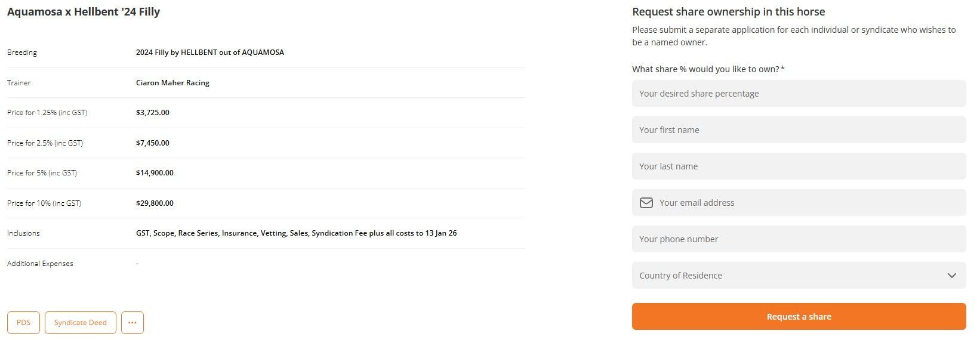Screen dimensions: 980x340
Task: Open the three-dots more options button
Action: [x=132, y=323]
